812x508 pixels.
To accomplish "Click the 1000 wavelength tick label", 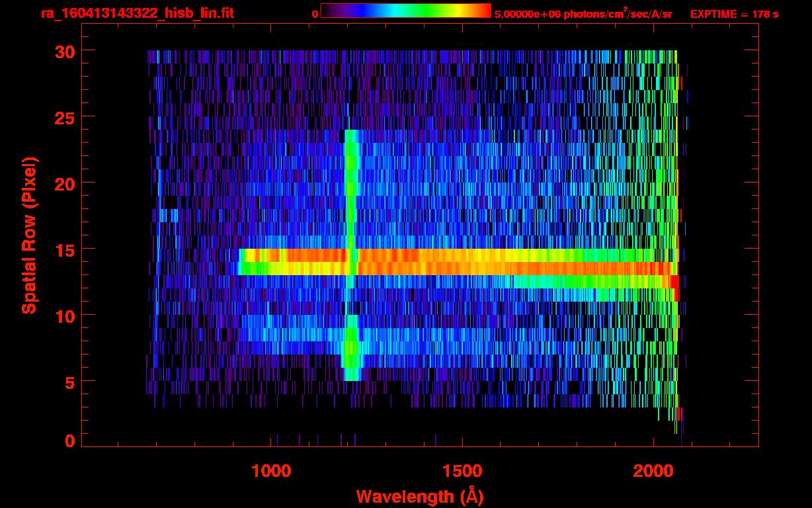I will click(271, 471).
